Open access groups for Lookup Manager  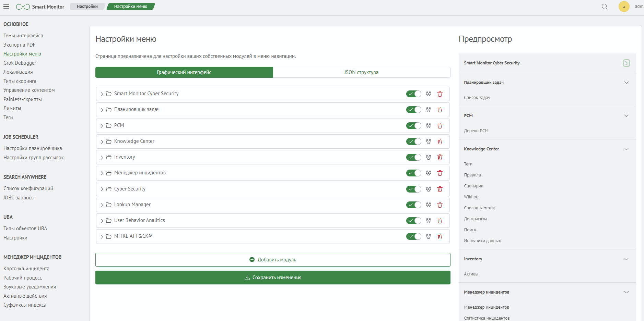point(429,205)
